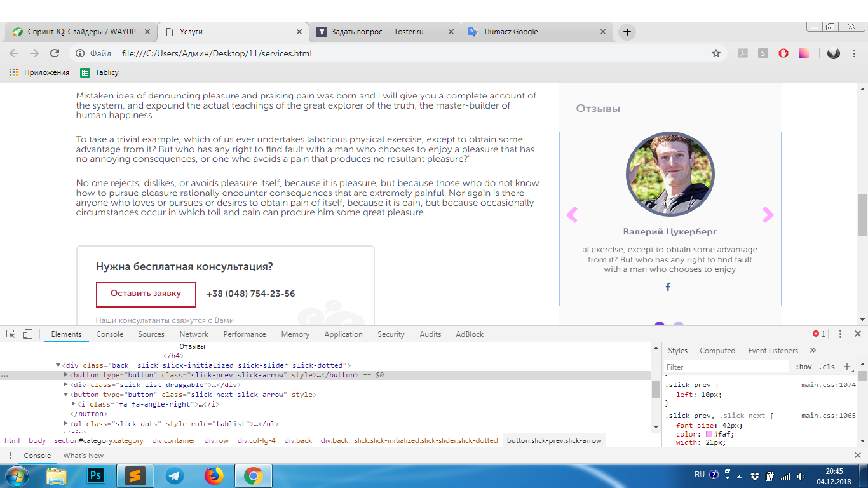Open the Memory tab
The width and height of the screenshot is (868, 488).
[x=295, y=334]
